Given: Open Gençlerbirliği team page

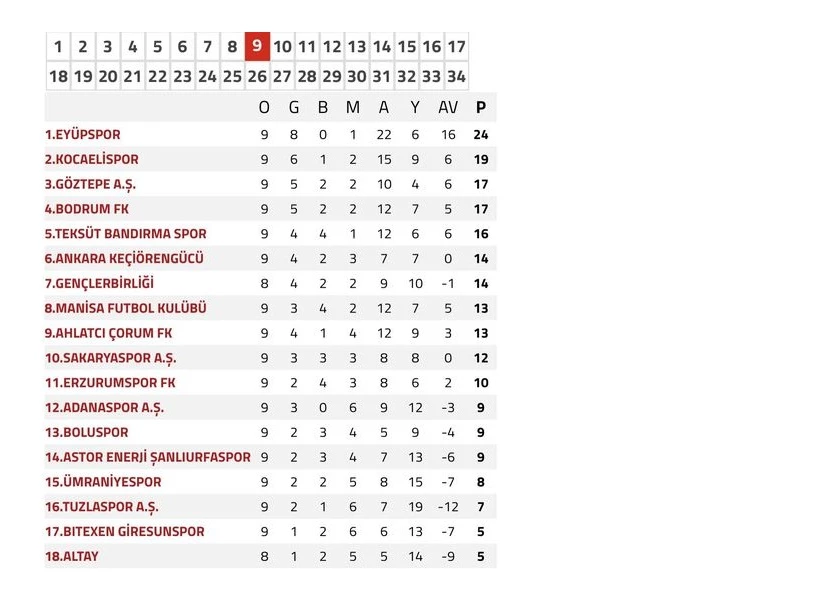Looking at the screenshot, I should click(99, 283).
